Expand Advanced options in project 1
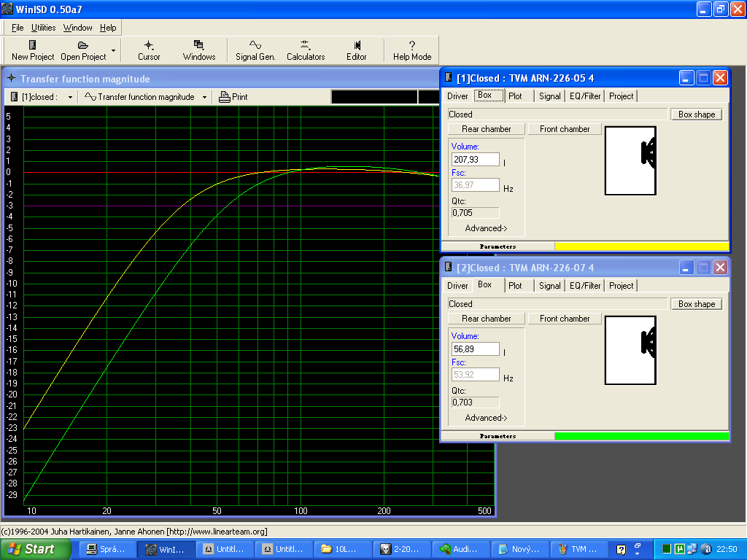The width and height of the screenshot is (747, 560). [486, 228]
